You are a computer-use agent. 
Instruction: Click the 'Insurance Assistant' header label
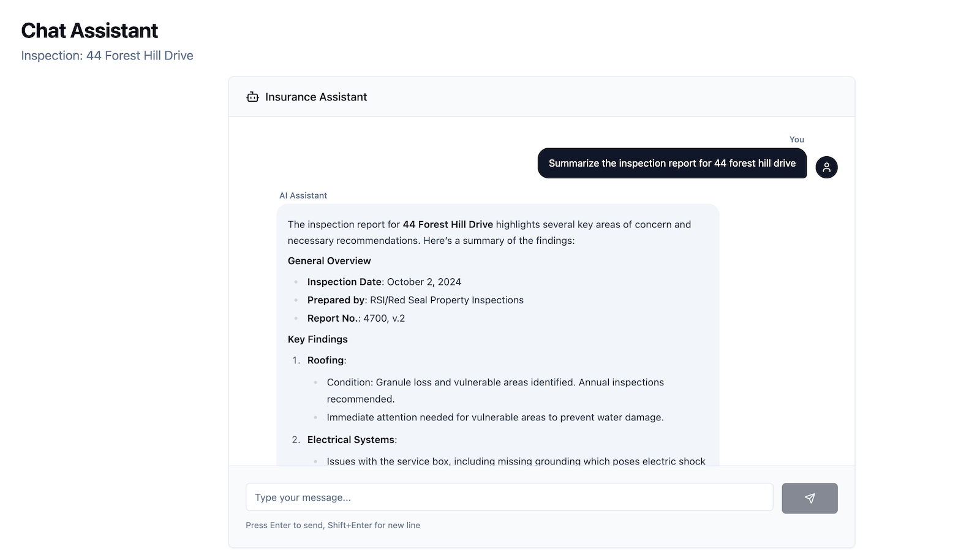coord(316,97)
